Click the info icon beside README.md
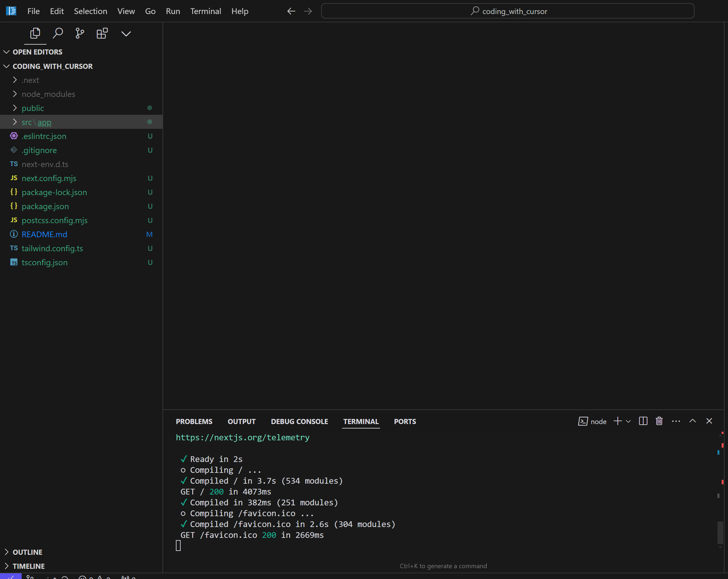728x579 pixels. pyautogui.click(x=14, y=234)
